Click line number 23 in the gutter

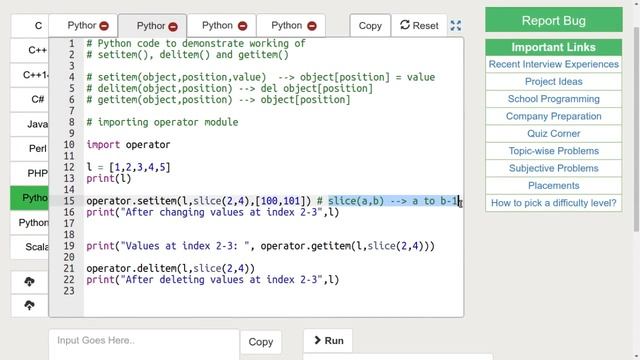pos(69,291)
